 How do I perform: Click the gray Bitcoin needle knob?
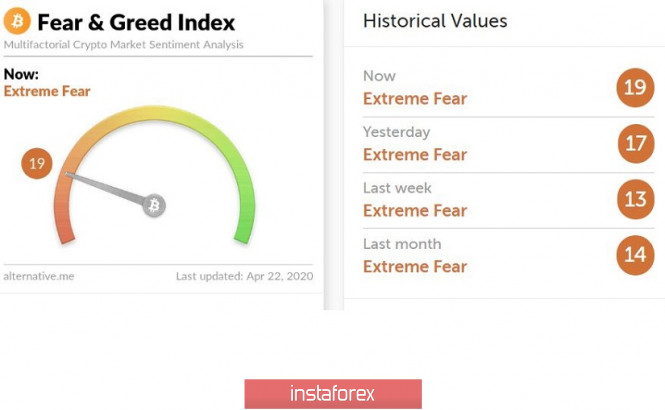click(x=154, y=205)
